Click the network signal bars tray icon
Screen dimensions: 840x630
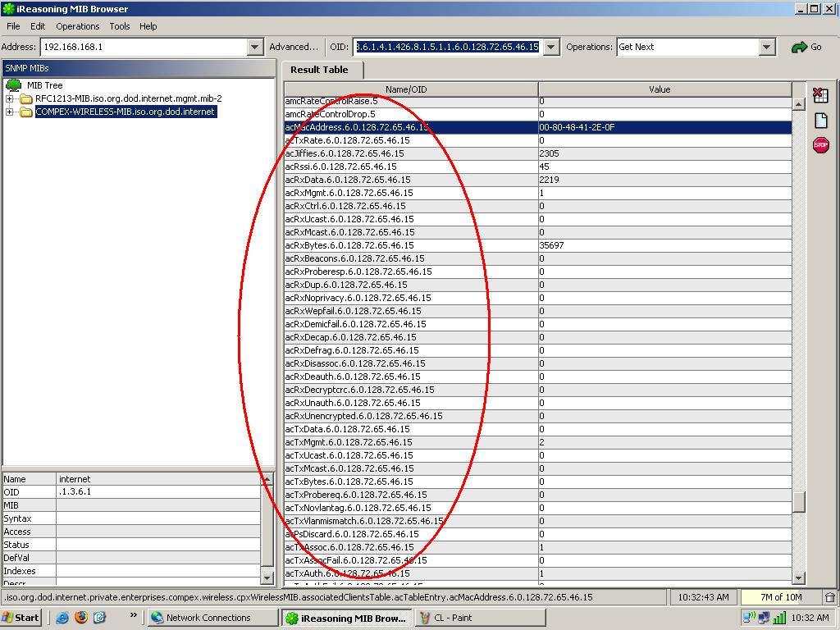click(779, 618)
